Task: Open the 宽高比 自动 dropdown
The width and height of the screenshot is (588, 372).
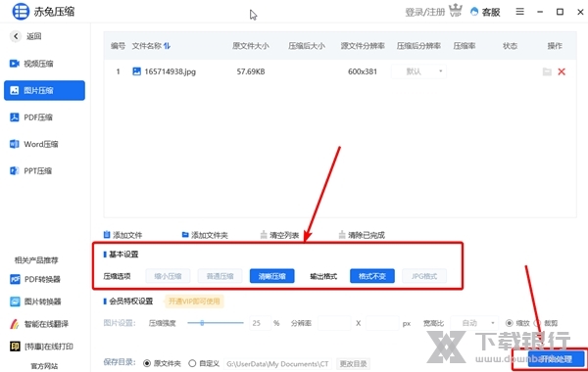Action: click(474, 323)
